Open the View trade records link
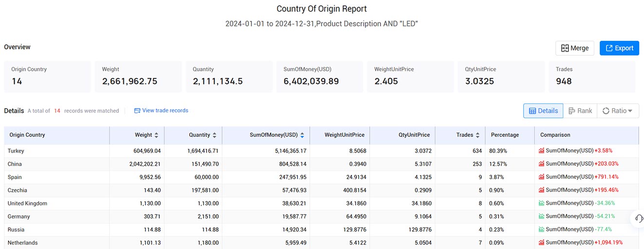 [x=161, y=110]
